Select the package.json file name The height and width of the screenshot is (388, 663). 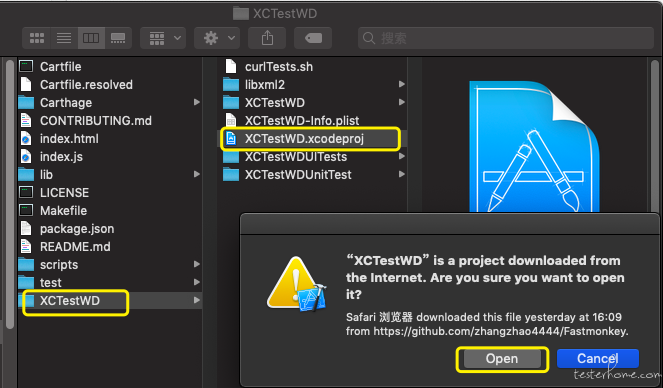coord(77,229)
